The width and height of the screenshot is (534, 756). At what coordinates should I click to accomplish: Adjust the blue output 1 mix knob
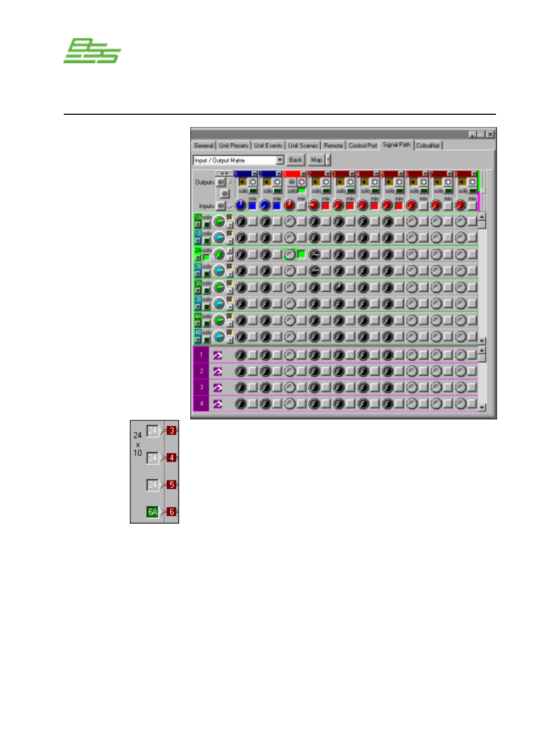[241, 206]
